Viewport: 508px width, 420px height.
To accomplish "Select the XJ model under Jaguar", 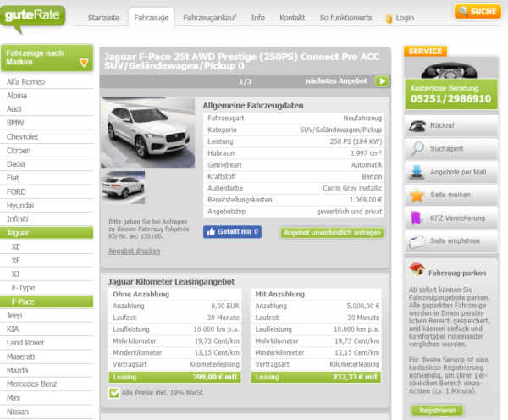I will click(x=47, y=274).
